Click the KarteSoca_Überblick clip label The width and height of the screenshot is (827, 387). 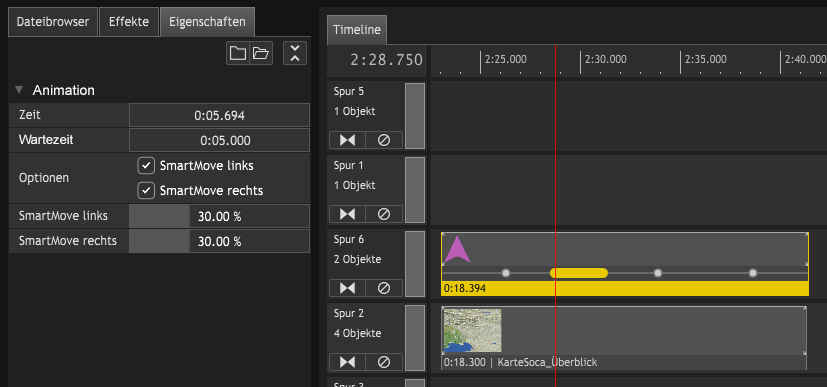pyautogui.click(x=547, y=363)
